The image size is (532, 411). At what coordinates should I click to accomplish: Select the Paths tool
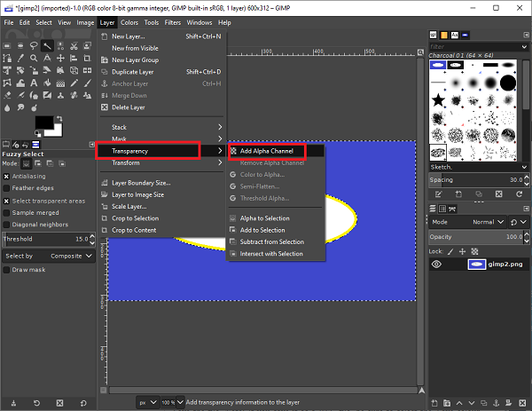coord(7,58)
